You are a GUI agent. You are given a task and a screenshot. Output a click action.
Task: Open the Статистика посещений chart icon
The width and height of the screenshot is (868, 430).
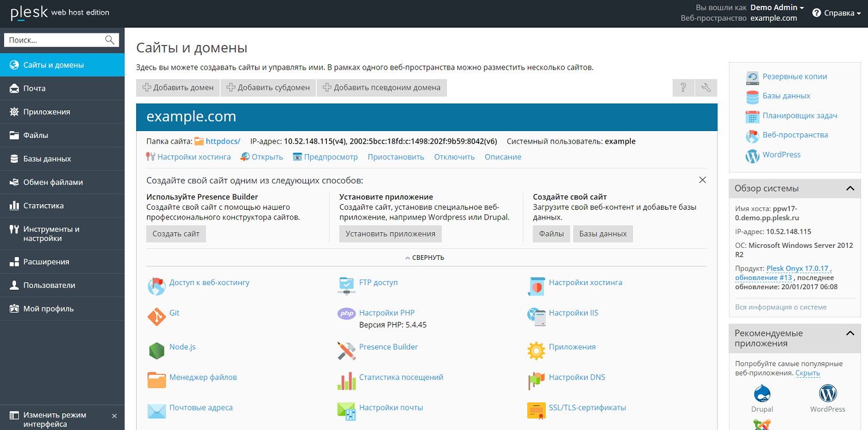point(346,381)
